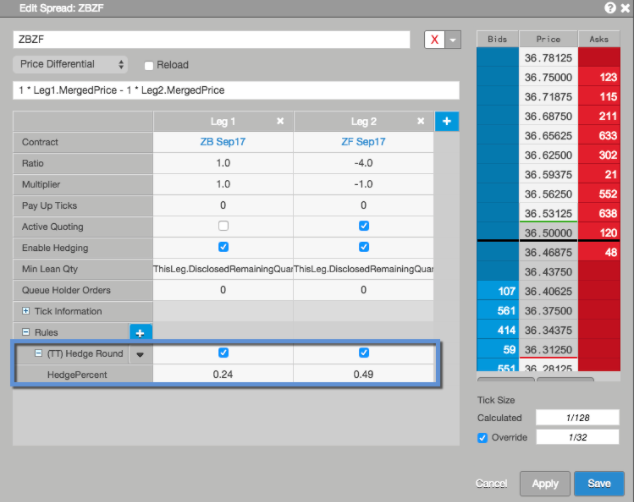
Task: Click Cancel link
Action: point(491,483)
